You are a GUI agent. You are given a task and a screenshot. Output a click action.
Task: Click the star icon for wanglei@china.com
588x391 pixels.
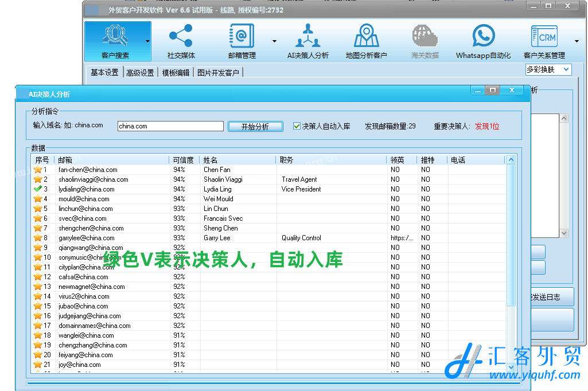click(38, 335)
